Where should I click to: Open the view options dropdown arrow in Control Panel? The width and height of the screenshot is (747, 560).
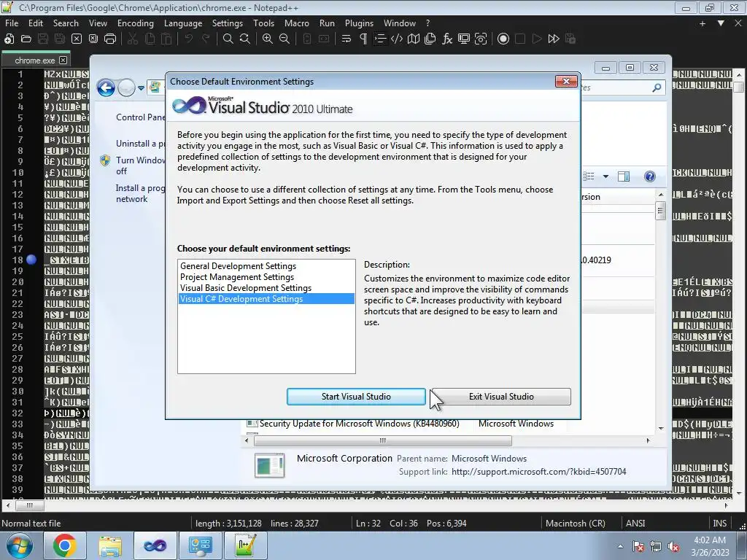click(605, 176)
